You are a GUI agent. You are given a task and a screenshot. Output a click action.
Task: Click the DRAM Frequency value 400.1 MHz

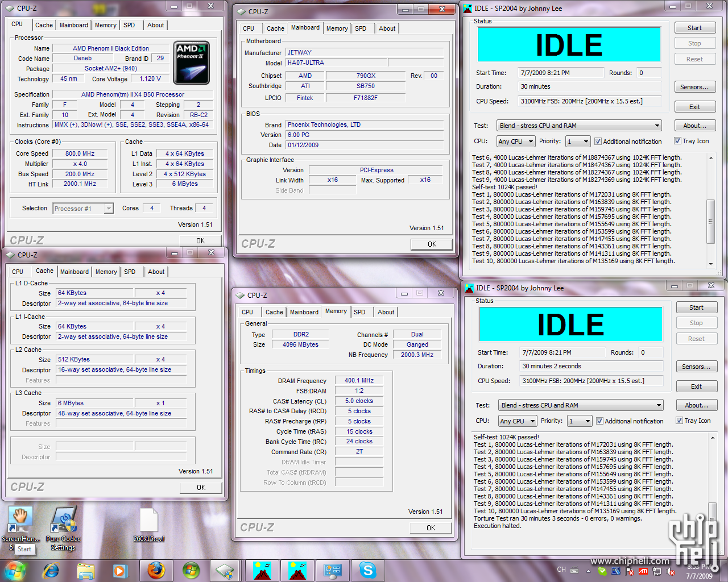pyautogui.click(x=359, y=381)
